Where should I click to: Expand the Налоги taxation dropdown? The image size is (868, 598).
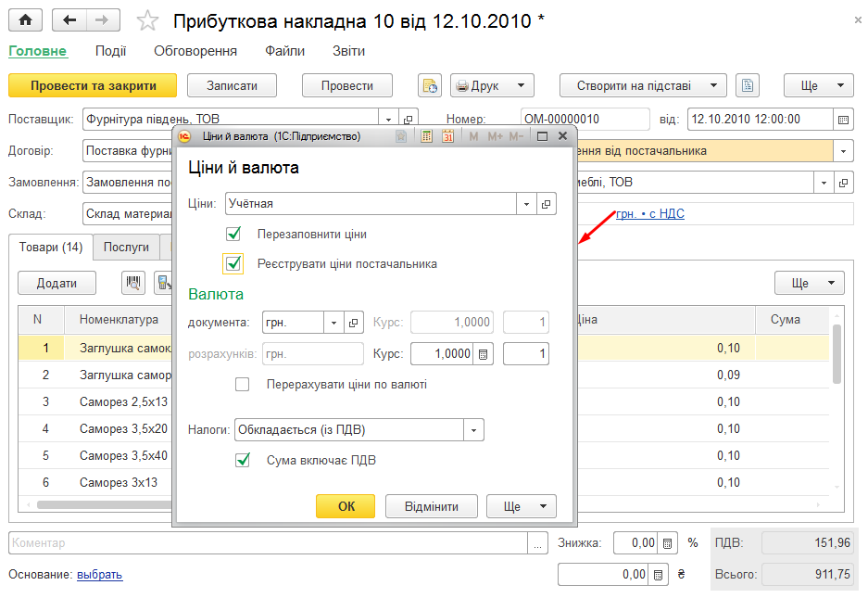473,430
